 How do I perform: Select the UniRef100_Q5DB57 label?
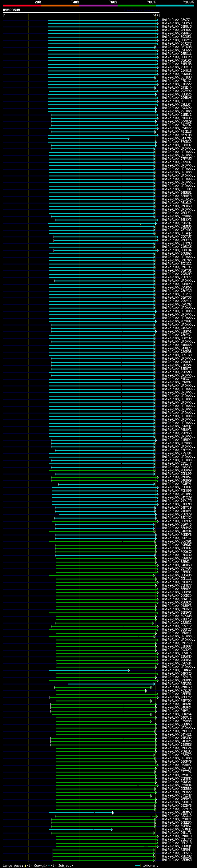(x=177, y=477)
